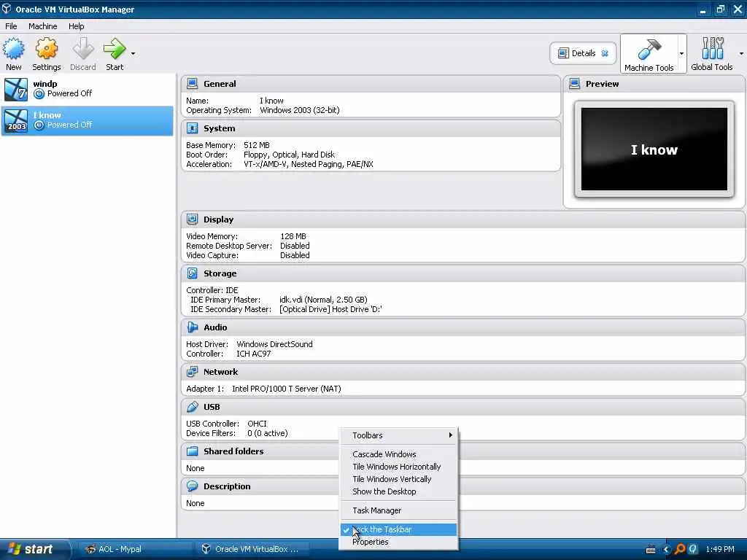Open the Global Tools dropdown arrow
This screenshot has width=747, height=560.
pyautogui.click(x=741, y=53)
